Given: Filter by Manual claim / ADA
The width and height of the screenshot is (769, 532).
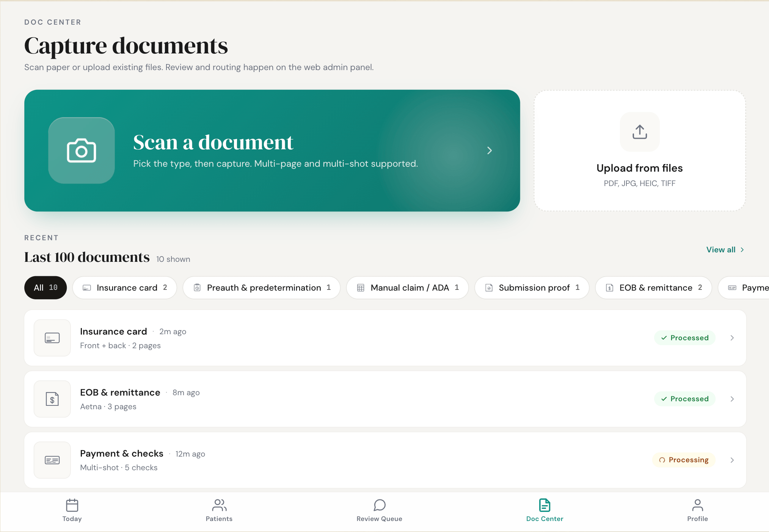Looking at the screenshot, I should tap(408, 288).
